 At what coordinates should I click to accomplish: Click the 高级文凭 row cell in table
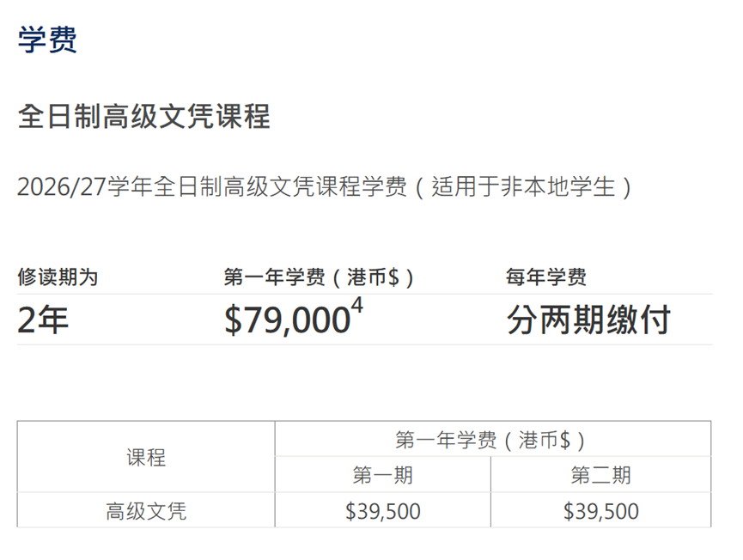[x=146, y=512]
